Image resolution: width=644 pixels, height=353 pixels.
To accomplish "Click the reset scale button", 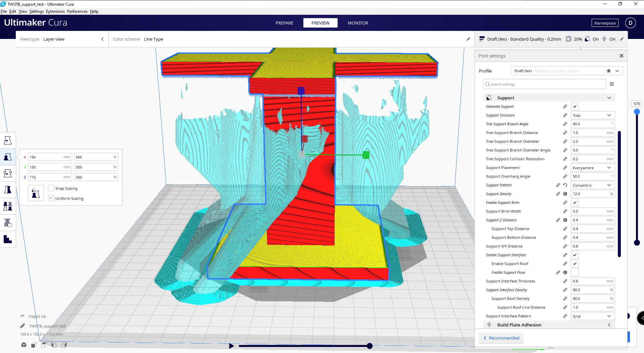I will (x=36, y=193).
